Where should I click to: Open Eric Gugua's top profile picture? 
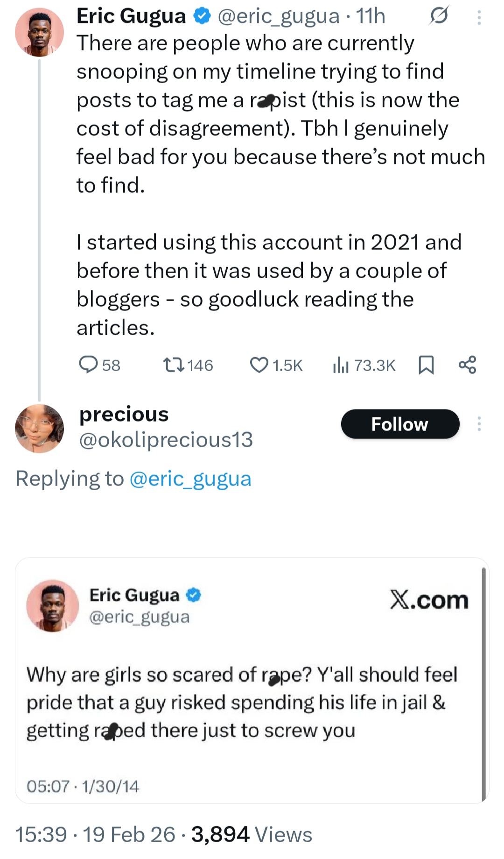[39, 32]
